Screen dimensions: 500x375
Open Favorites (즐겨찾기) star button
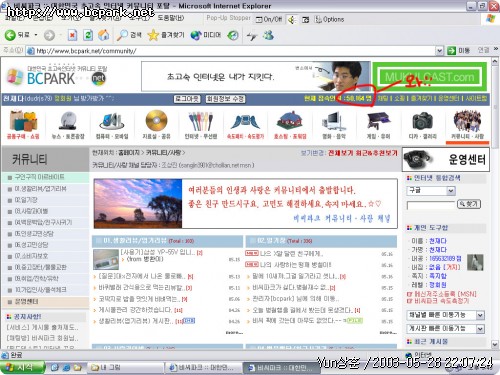click(166, 35)
